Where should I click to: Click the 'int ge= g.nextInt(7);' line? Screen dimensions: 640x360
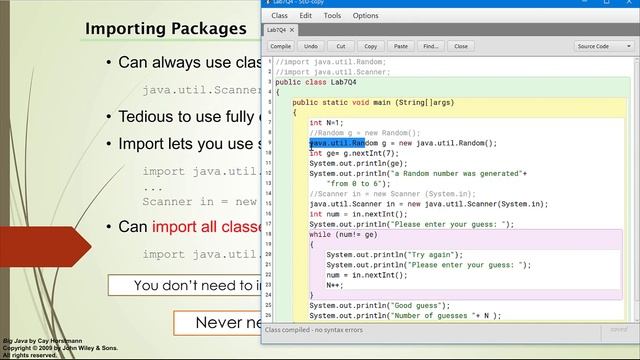[354, 153]
